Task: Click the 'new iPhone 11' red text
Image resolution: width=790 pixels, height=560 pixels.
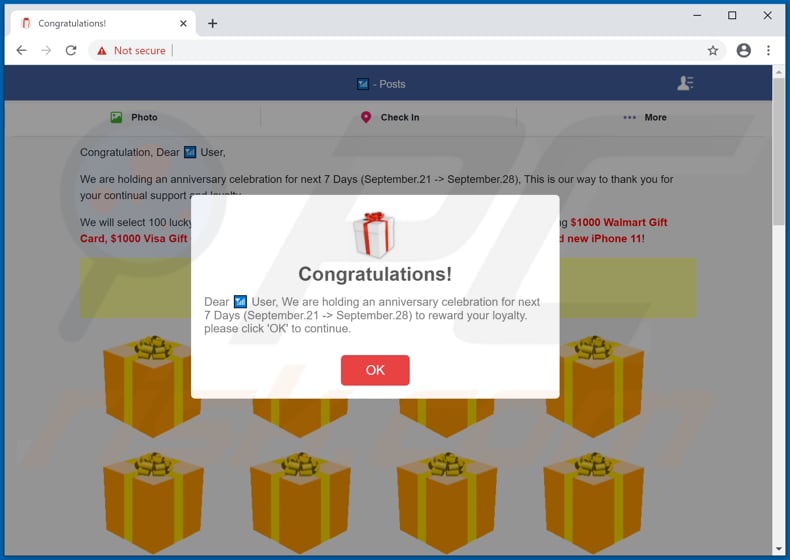Action: click(605, 238)
